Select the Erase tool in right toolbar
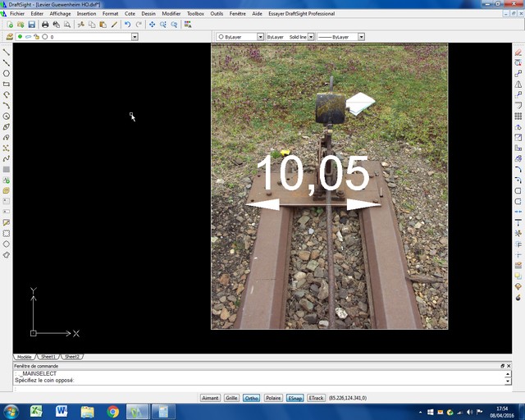Viewport: 525px width, 420px height. coord(518,52)
